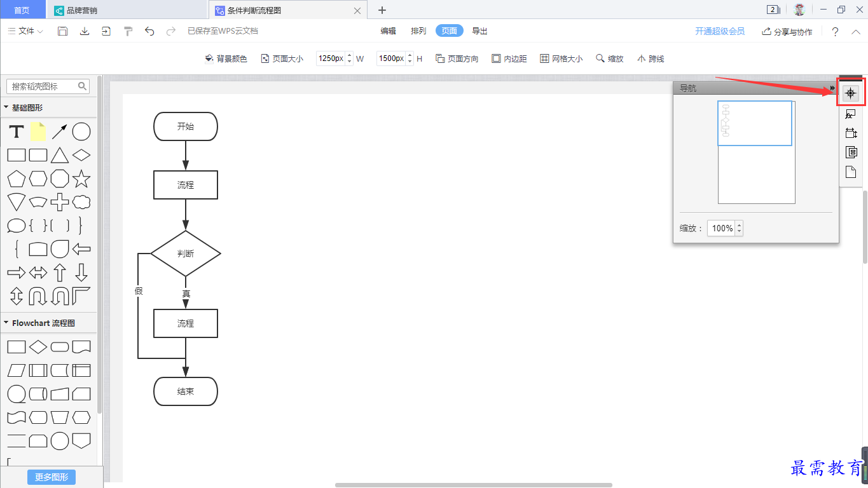This screenshot has width=868, height=488.
Task: Open the page list panel icon
Action: click(851, 152)
